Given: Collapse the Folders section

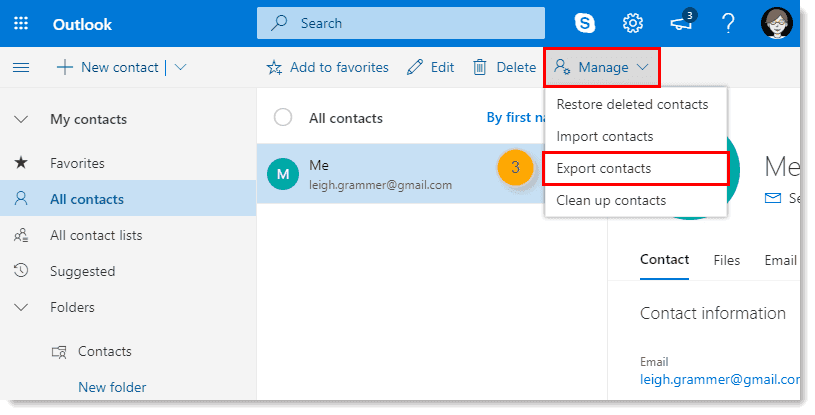Looking at the screenshot, I should tap(21, 307).
